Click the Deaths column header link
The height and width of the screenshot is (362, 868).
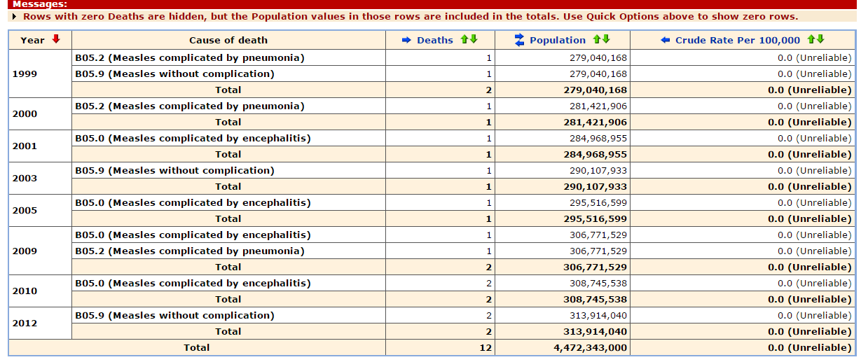tap(435, 40)
